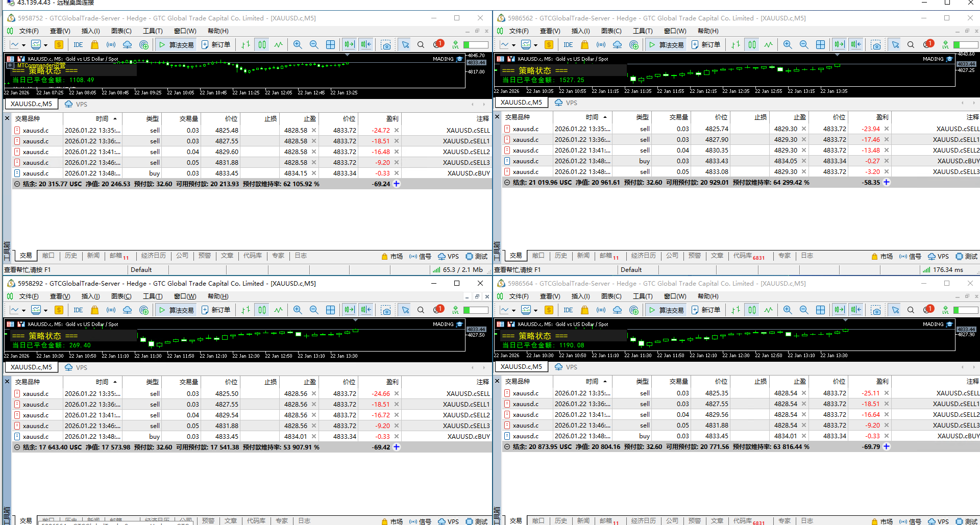Close the 4825.48 sell position in the 5958752 window
Viewport: 980px width, 525px height.
tap(397, 131)
